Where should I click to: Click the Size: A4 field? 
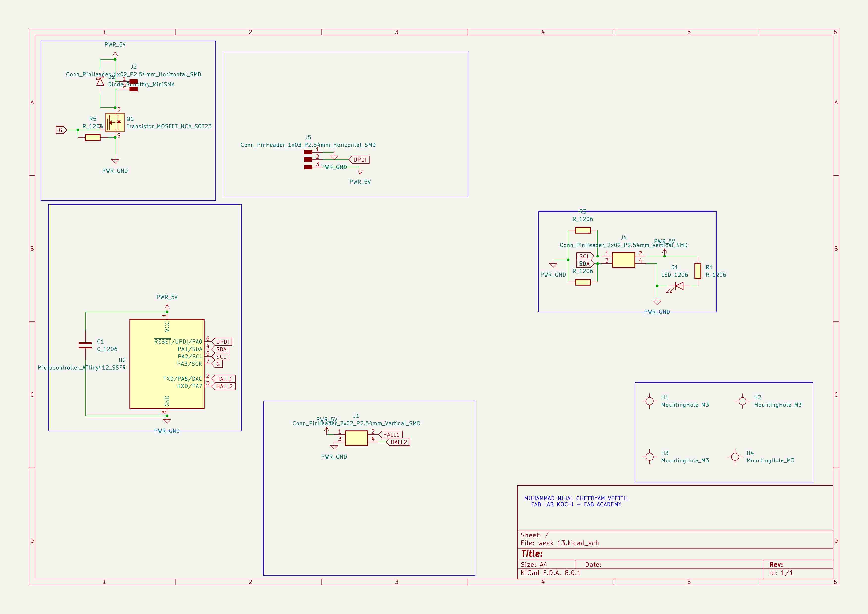[534, 564]
